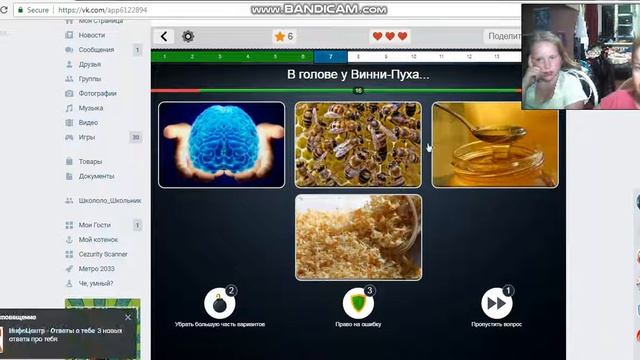Image resolution: width=640 pixels, height=360 pixels.
Task: Go to Друзья page
Action: tap(90, 64)
